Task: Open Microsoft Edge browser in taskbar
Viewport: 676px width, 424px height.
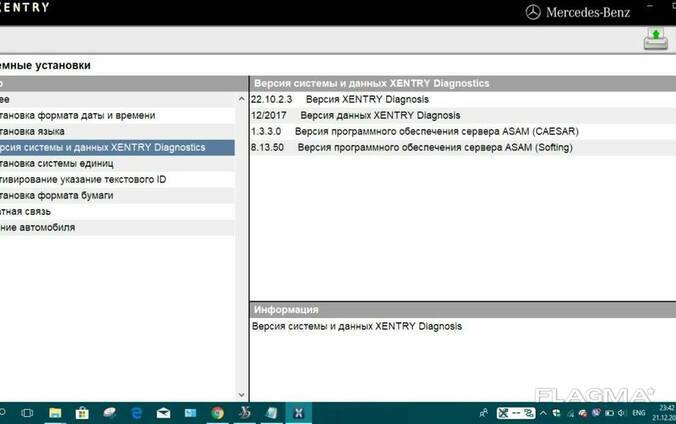Action: (x=136, y=412)
